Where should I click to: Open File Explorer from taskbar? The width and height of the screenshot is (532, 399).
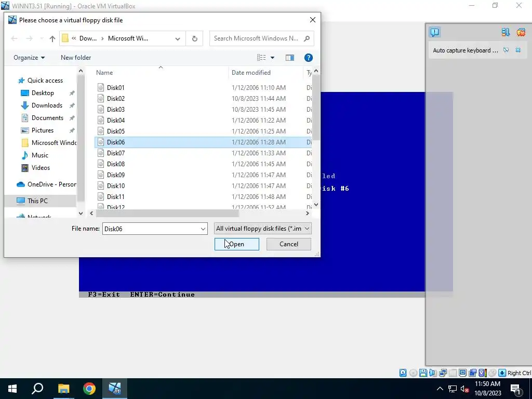pos(63,389)
